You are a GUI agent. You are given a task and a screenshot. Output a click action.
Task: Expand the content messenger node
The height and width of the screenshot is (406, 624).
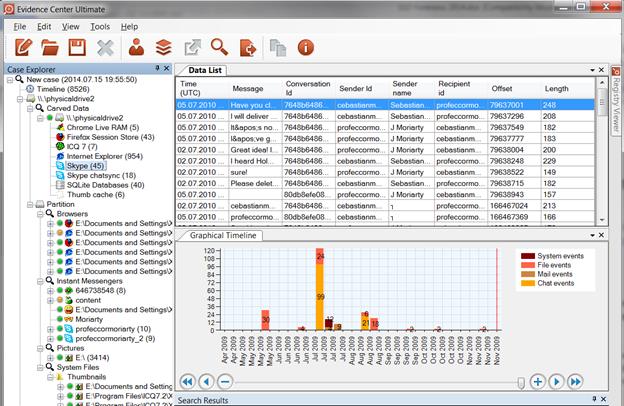click(x=50, y=300)
